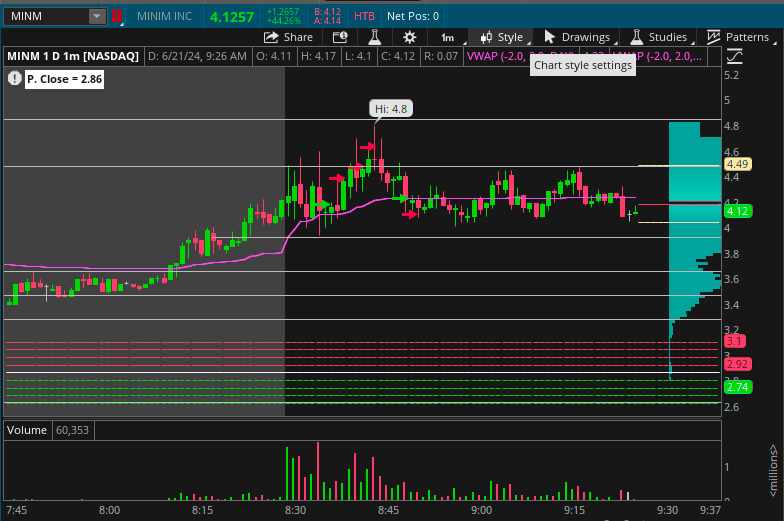Open the flask studies quick icon
This screenshot has height=521, width=784.
coord(374,37)
